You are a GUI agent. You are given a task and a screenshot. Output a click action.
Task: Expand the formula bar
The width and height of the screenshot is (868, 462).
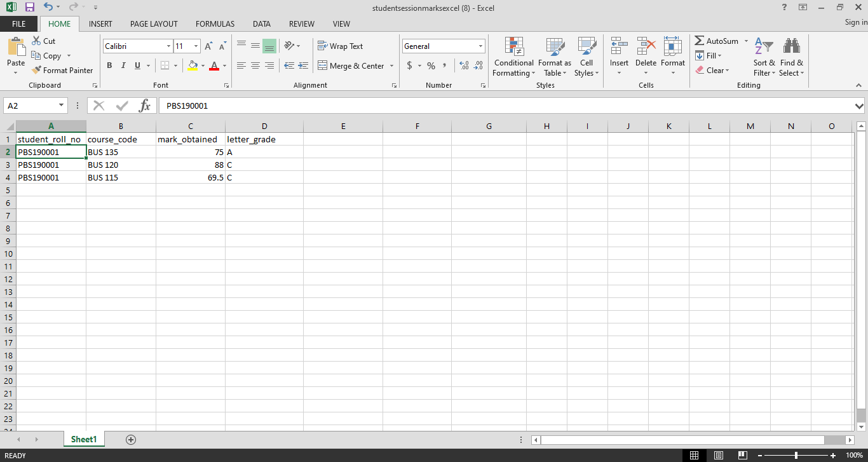pyautogui.click(x=860, y=105)
